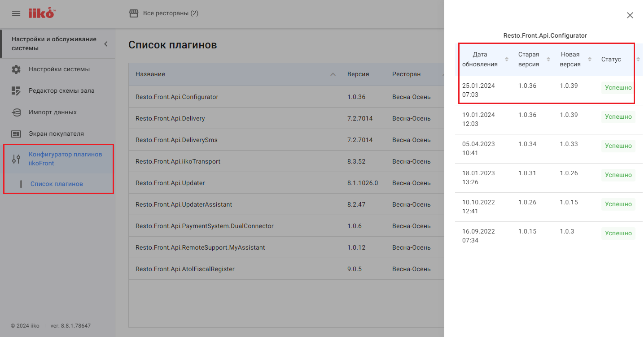The image size is (644, 337).
Task: Sort history by Старая версия
Action: click(x=548, y=60)
